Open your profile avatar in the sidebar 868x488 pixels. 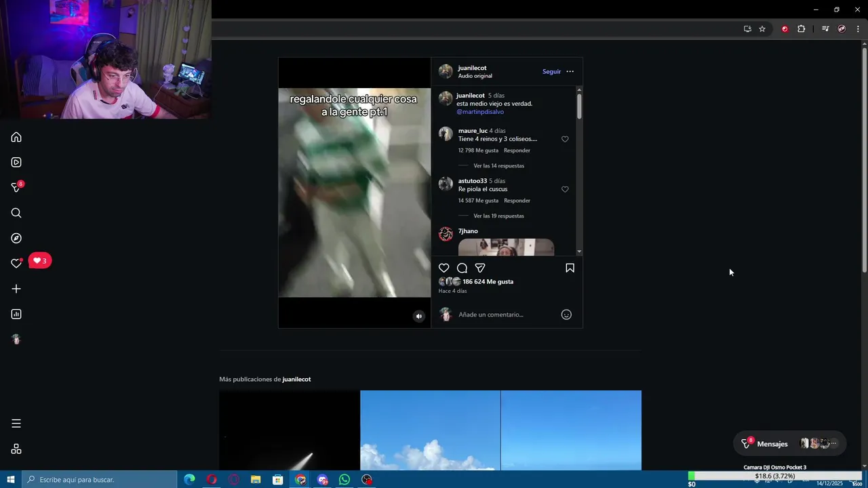pyautogui.click(x=16, y=340)
